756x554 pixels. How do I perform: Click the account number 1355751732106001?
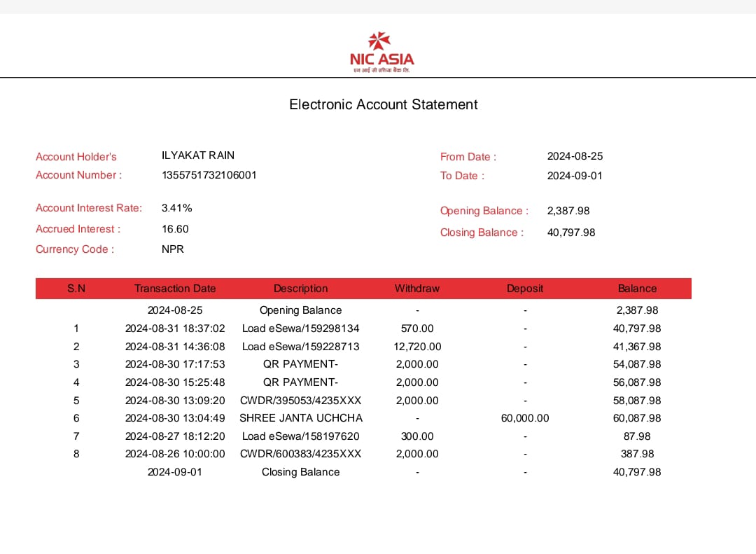coord(209,174)
